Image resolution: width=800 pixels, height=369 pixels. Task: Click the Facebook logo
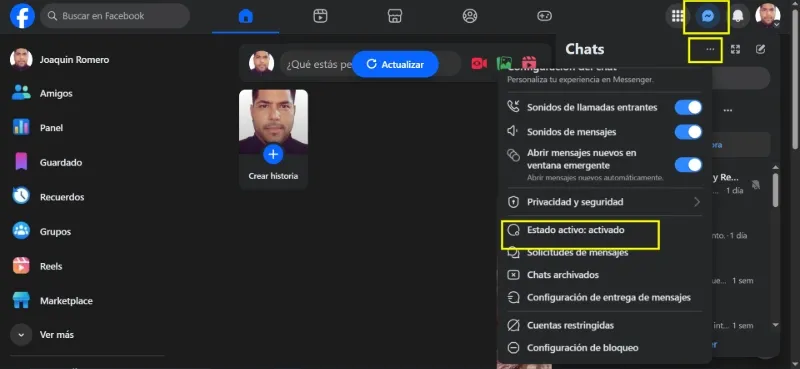click(x=22, y=16)
